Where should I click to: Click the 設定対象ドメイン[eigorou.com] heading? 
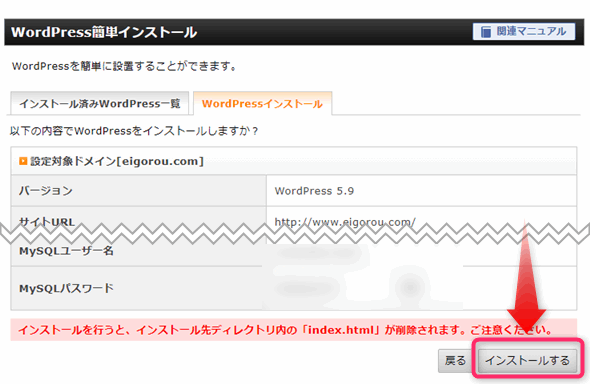(117, 161)
